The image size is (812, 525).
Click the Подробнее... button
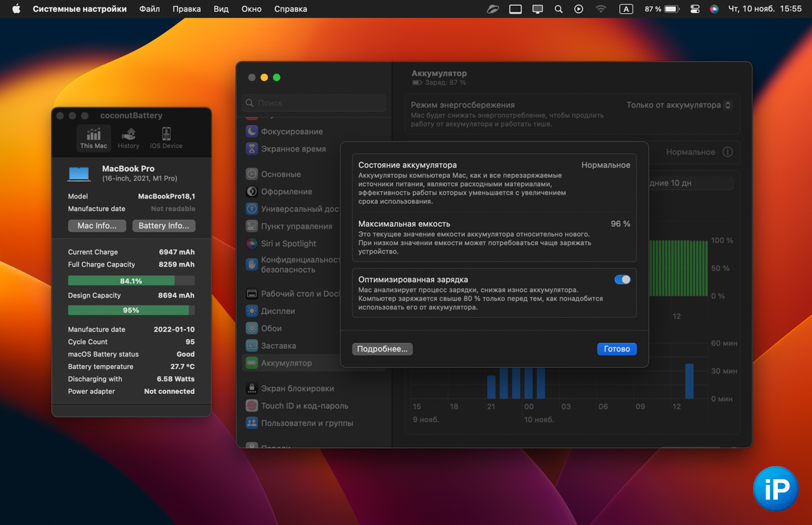click(382, 349)
